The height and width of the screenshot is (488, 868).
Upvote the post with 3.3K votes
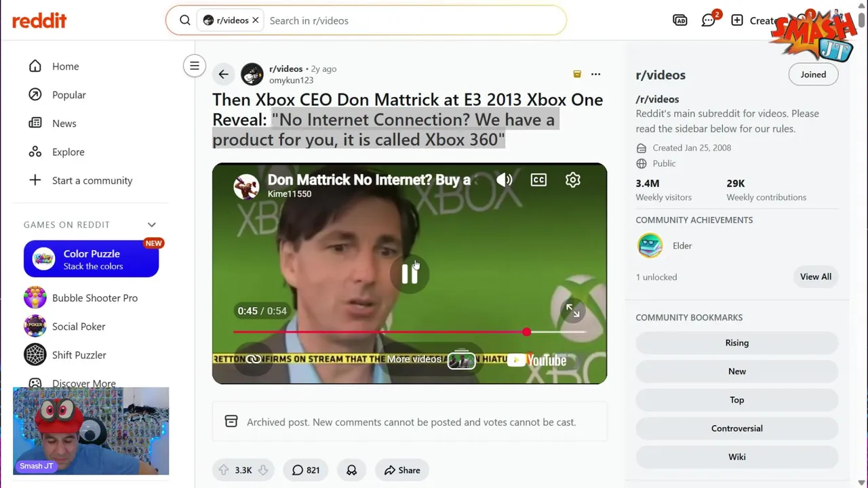224,470
